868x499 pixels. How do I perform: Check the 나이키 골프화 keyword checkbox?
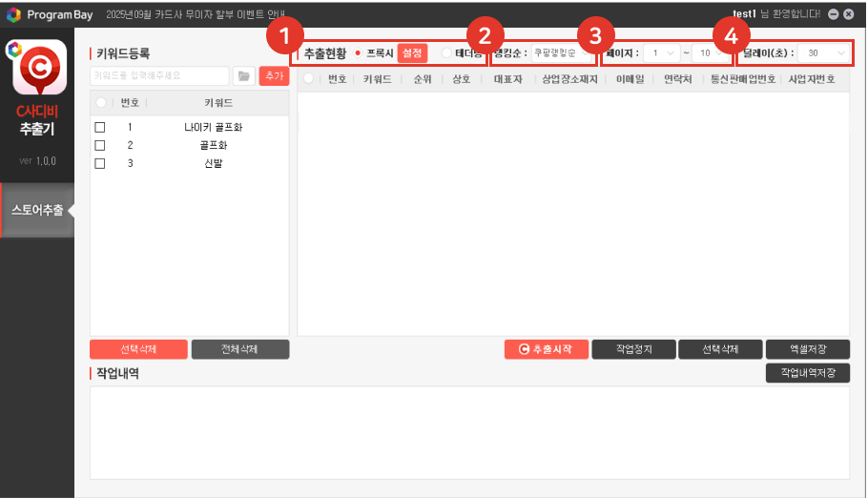(100, 127)
